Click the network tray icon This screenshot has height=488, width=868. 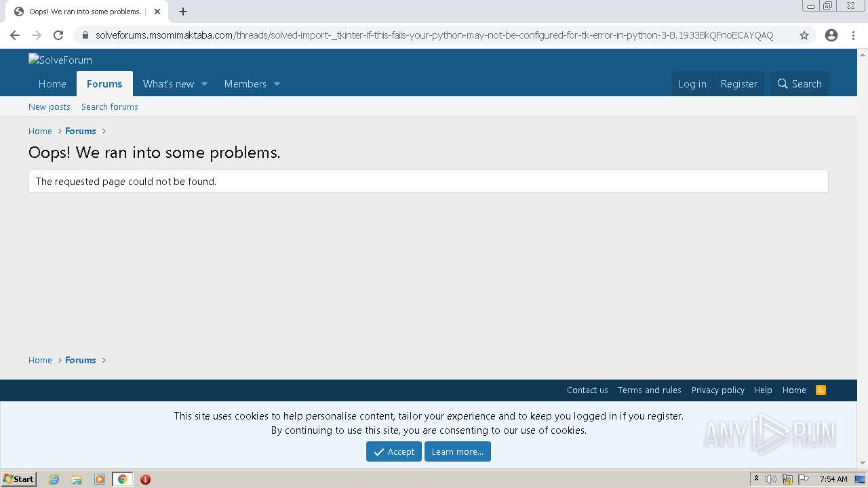pos(787,479)
